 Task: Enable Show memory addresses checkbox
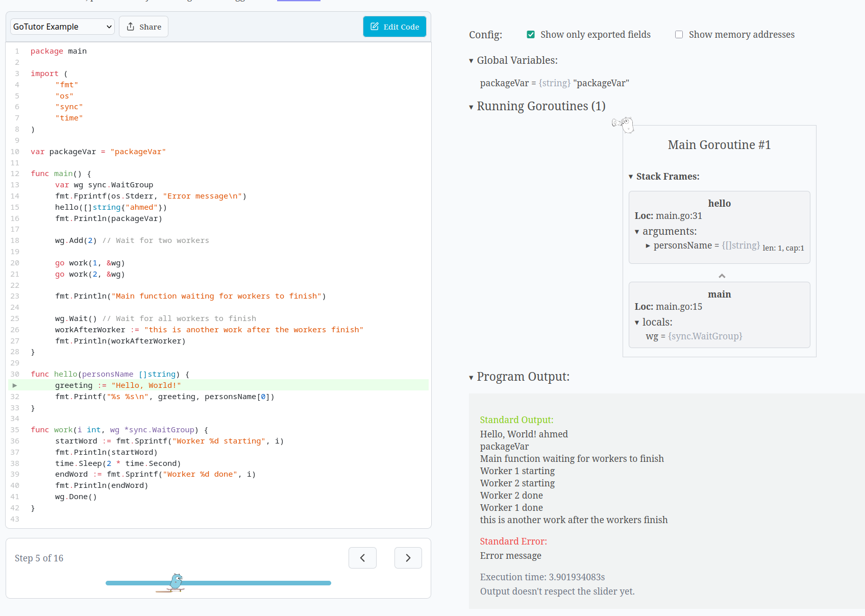(x=679, y=35)
